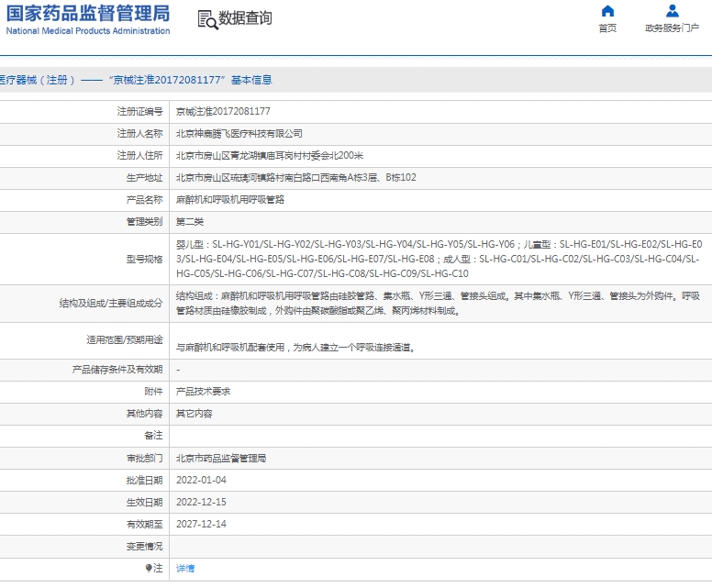Image resolution: width=712 pixels, height=588 pixels.
Task: Click approval date 2022-01-04
Action: click(201, 480)
